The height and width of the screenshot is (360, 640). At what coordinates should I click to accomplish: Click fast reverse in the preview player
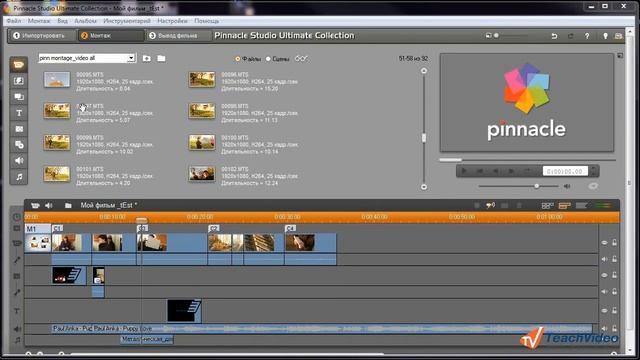[x=496, y=171]
